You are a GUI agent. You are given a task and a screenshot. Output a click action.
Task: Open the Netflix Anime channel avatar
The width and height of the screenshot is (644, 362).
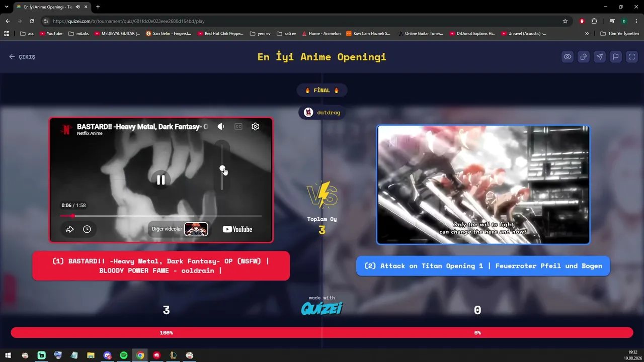coord(66,129)
